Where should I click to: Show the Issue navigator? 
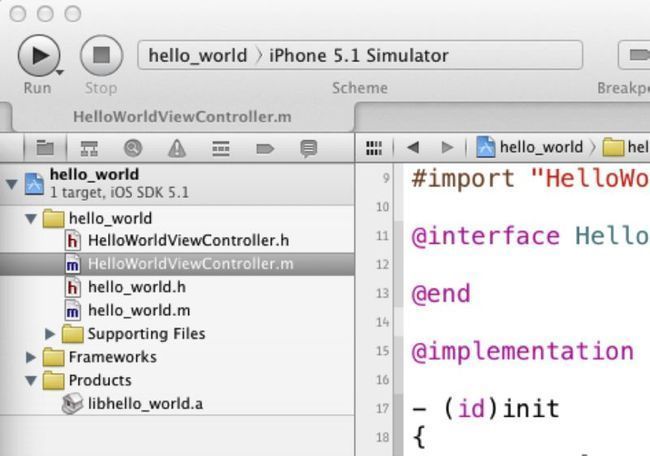point(177,148)
